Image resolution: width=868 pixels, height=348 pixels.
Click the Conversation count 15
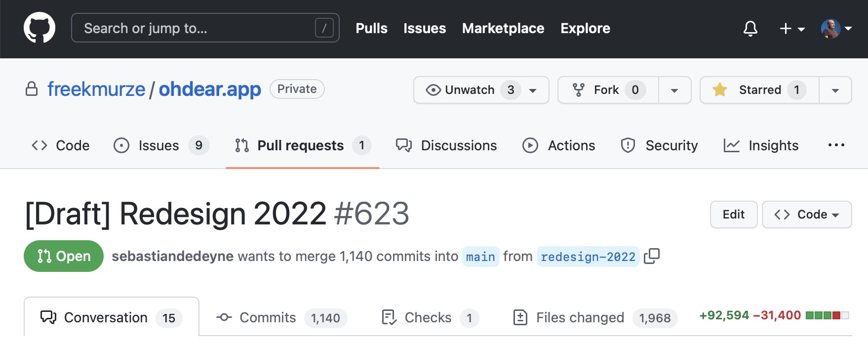169,318
